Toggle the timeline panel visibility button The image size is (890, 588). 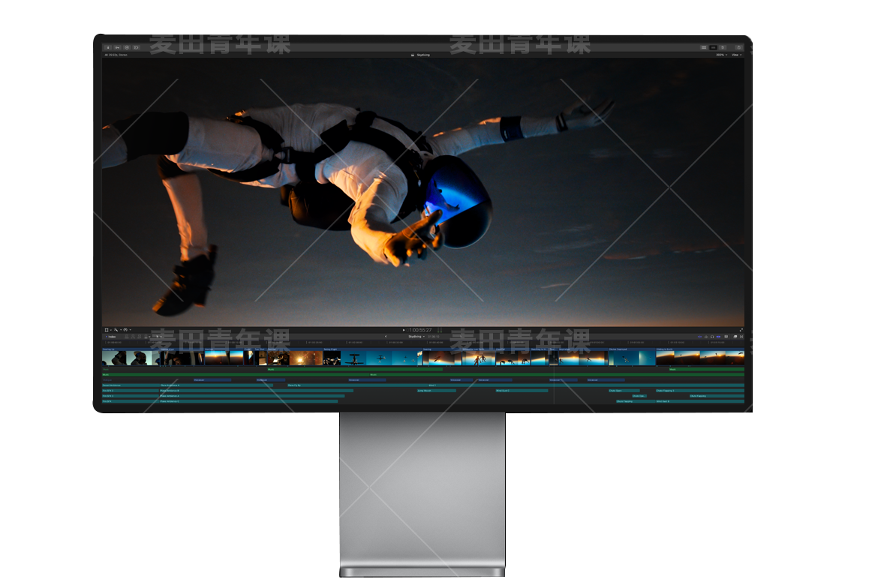[714, 48]
